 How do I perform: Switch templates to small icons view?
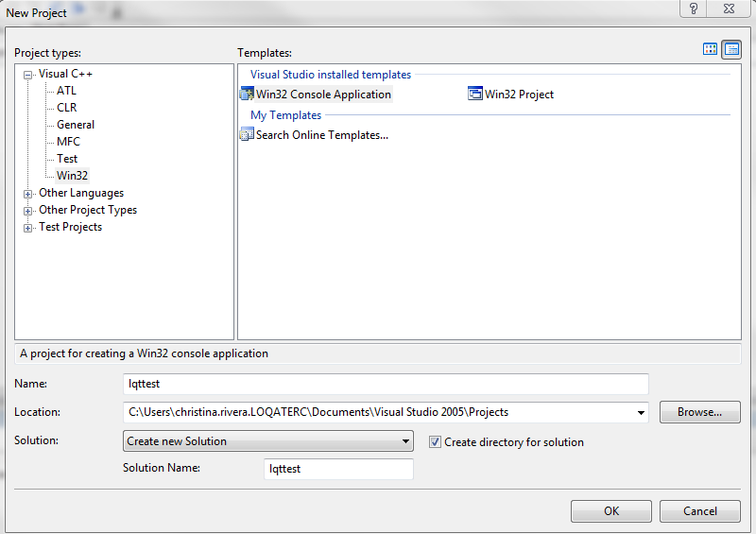[x=731, y=49]
